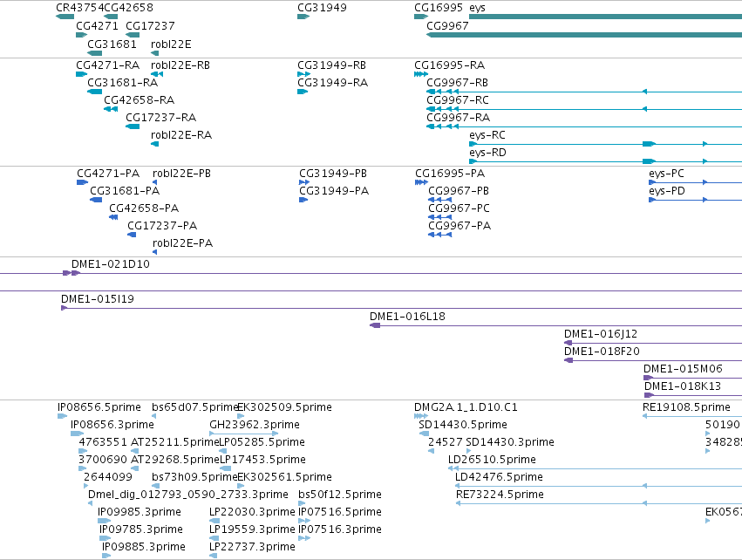Click transcript CG31681-RA
Image resolution: width=742 pixels, height=560 pixels.
click(x=123, y=83)
